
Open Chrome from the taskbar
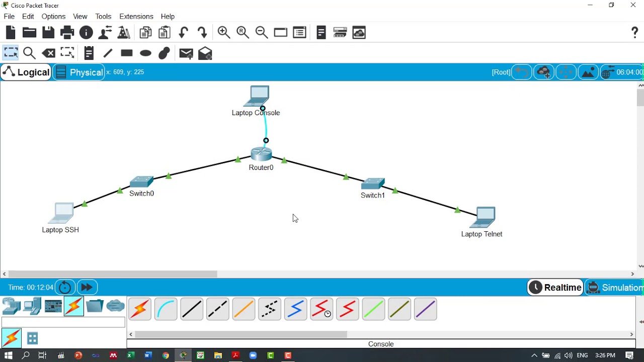click(x=166, y=355)
